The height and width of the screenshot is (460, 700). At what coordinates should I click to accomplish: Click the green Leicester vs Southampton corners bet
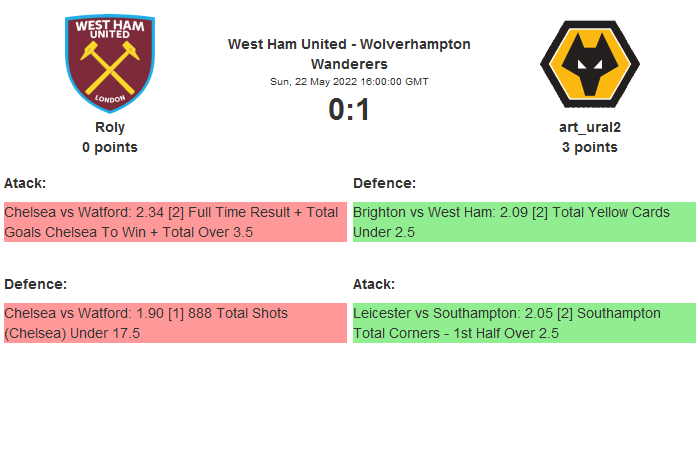(524, 323)
